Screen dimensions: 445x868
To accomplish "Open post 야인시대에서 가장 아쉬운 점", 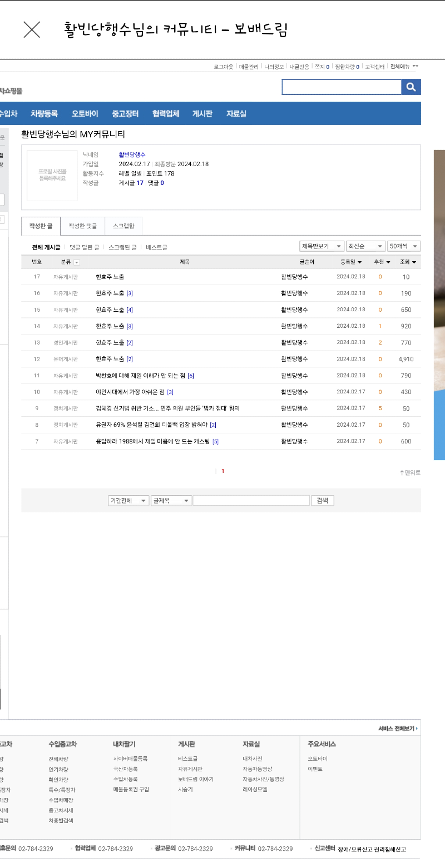I will tap(131, 392).
